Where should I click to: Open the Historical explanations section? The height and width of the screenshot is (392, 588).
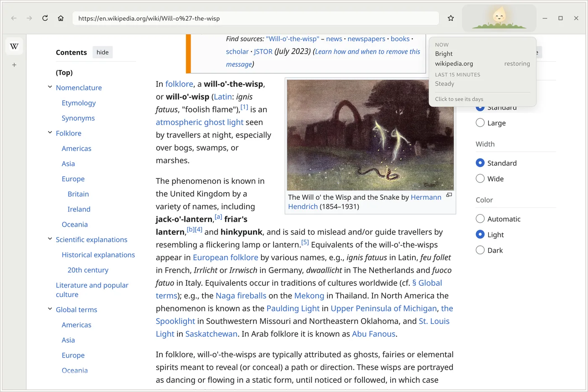pyautogui.click(x=98, y=255)
